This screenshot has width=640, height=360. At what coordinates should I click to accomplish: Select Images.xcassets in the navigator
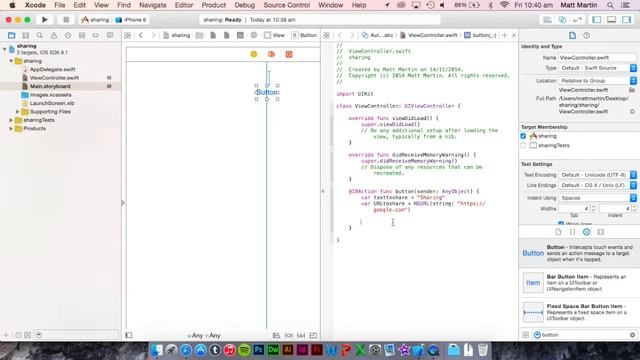coord(50,95)
